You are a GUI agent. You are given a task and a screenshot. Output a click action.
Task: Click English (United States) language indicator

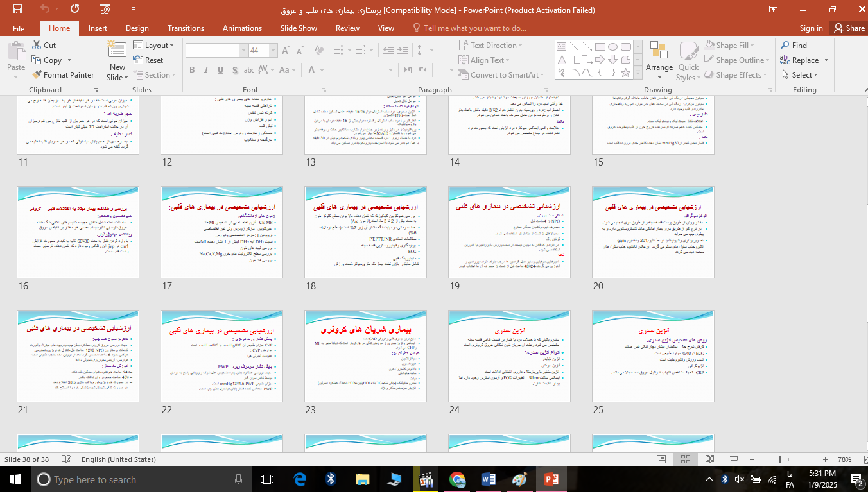pyautogui.click(x=119, y=459)
